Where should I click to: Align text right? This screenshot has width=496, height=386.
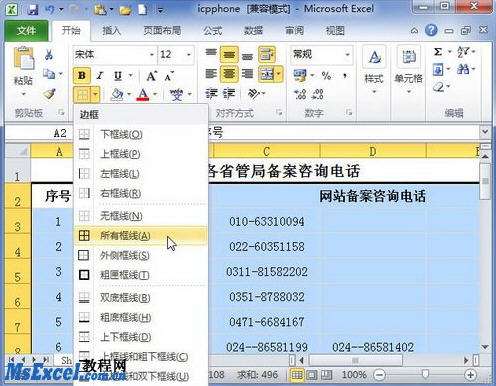[247, 74]
